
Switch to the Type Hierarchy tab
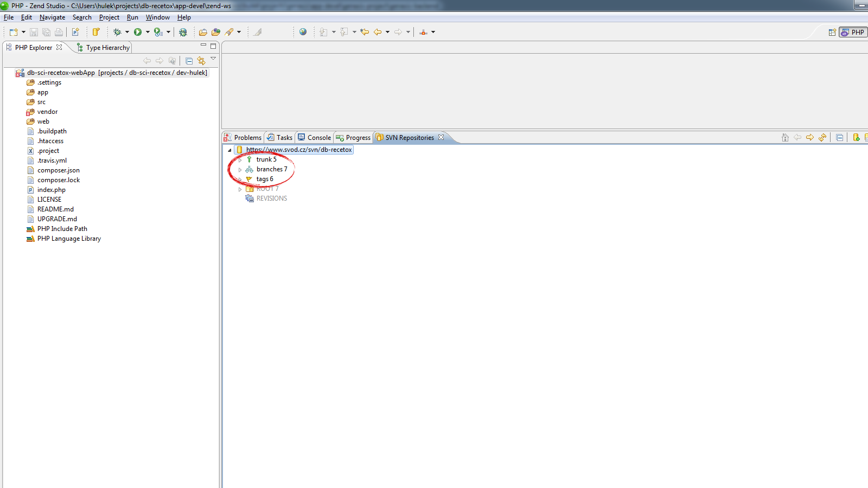(x=104, y=48)
